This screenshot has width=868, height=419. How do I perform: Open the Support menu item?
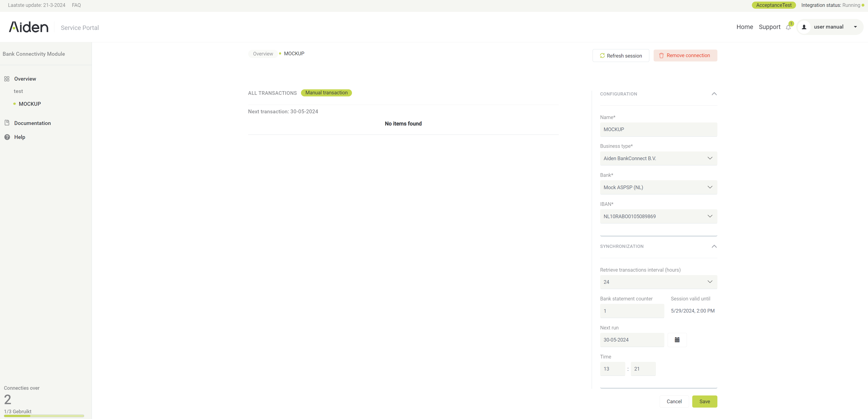pyautogui.click(x=769, y=27)
